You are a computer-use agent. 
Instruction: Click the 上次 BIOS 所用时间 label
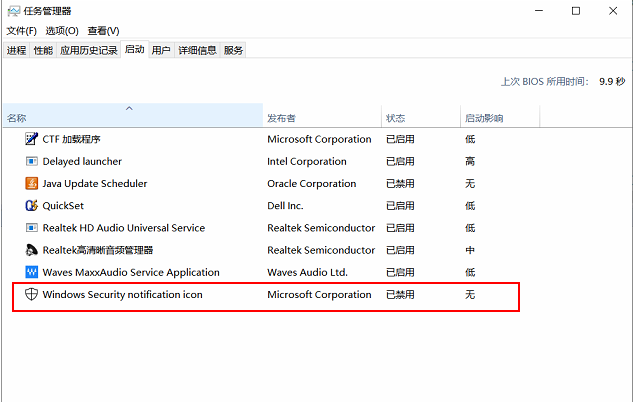[x=545, y=82]
